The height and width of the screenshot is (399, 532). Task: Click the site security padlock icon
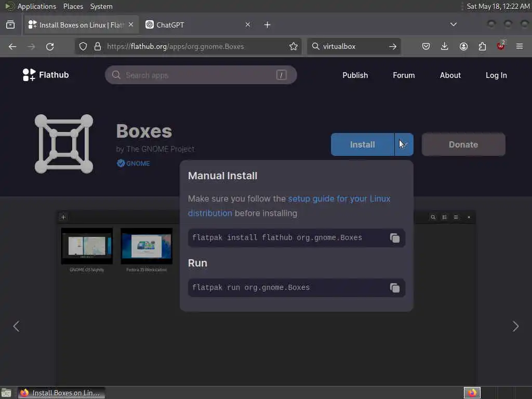(98, 46)
